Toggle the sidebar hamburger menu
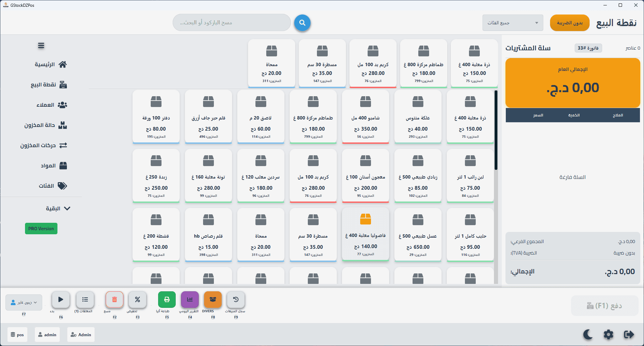 (x=41, y=46)
